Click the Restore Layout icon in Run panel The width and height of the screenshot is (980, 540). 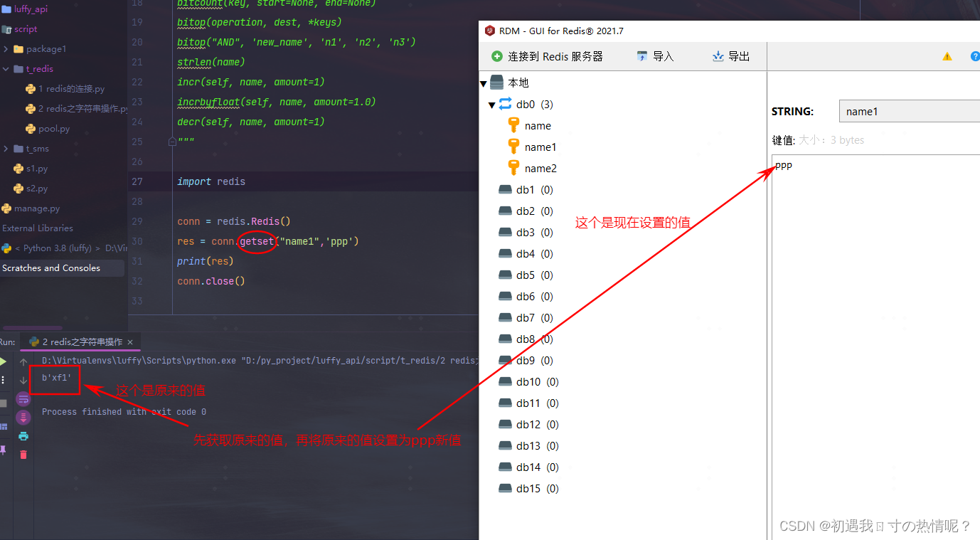pos(4,427)
